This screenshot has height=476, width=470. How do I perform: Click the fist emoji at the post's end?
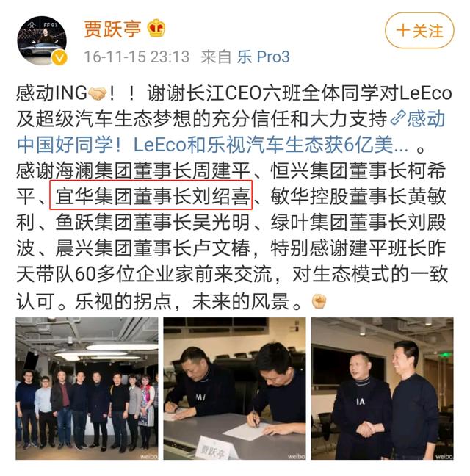(319, 301)
